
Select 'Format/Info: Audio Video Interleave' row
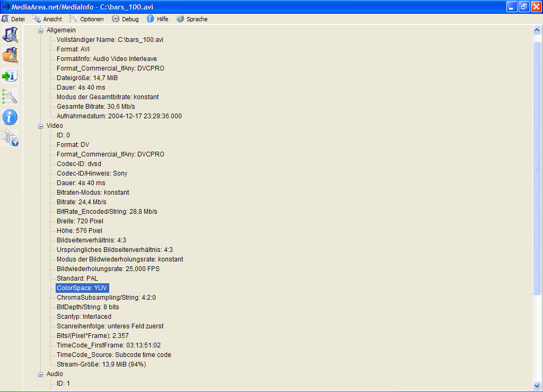107,59
